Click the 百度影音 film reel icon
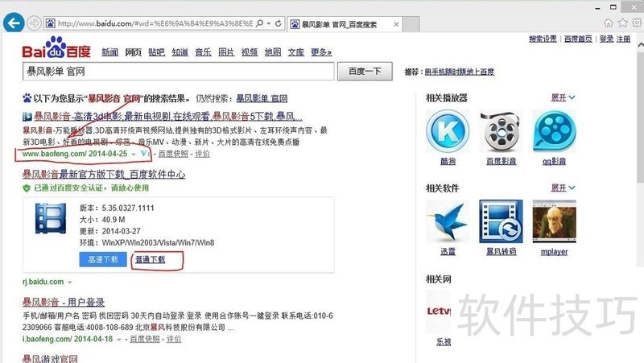The height and width of the screenshot is (363, 644). (501, 131)
